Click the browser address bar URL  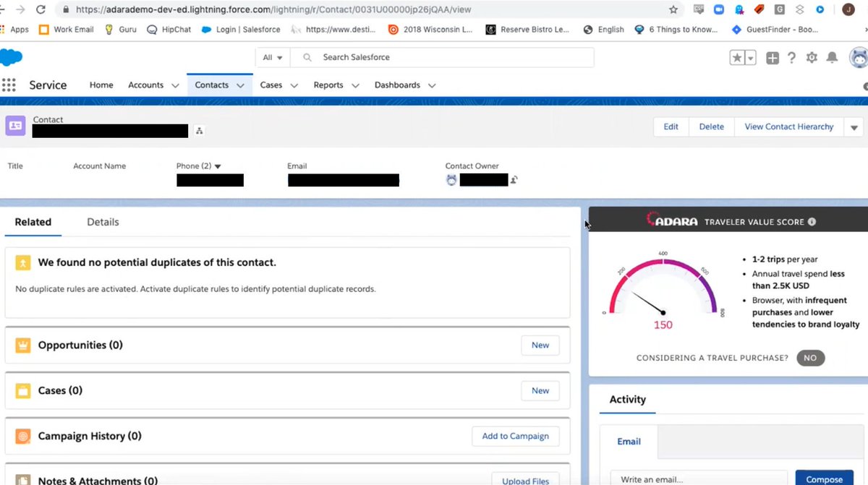click(273, 10)
